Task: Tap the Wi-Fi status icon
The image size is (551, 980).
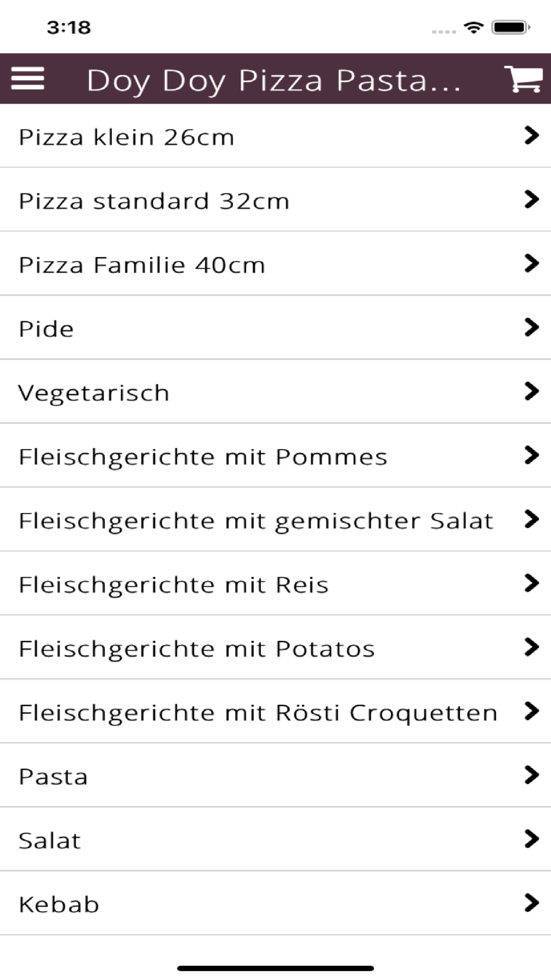Action: tap(473, 27)
